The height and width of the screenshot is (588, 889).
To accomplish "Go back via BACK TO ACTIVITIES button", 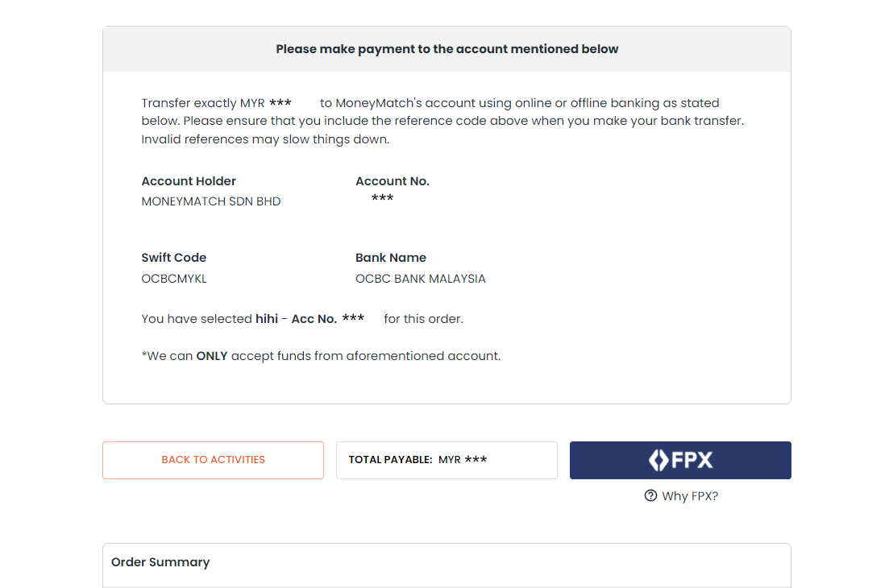I will pyautogui.click(x=213, y=460).
